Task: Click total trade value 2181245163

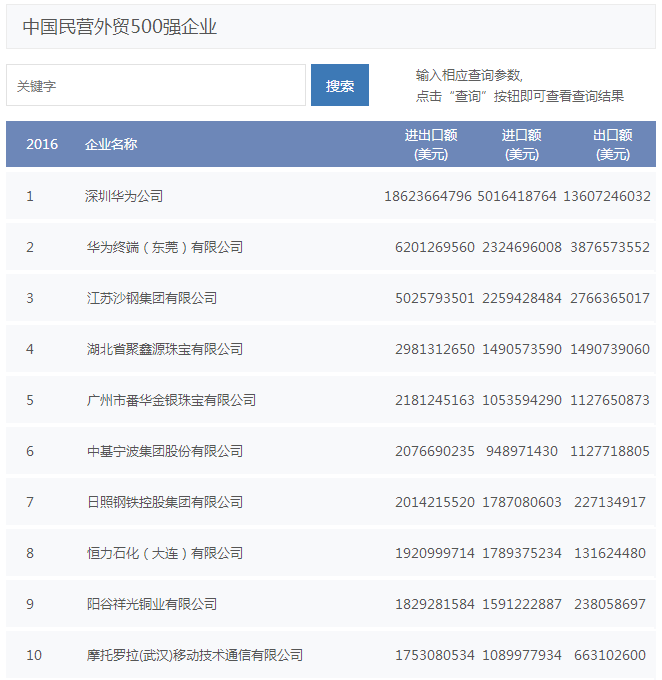Action: coord(435,400)
